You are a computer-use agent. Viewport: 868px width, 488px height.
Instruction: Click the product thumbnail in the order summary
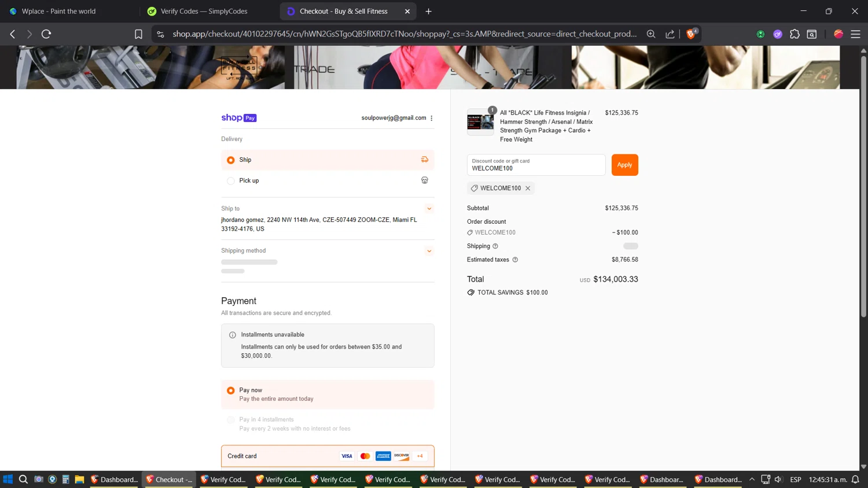tap(480, 122)
